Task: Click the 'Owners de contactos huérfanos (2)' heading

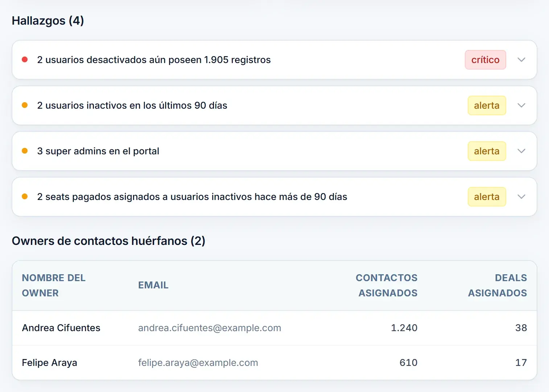Action: click(108, 241)
